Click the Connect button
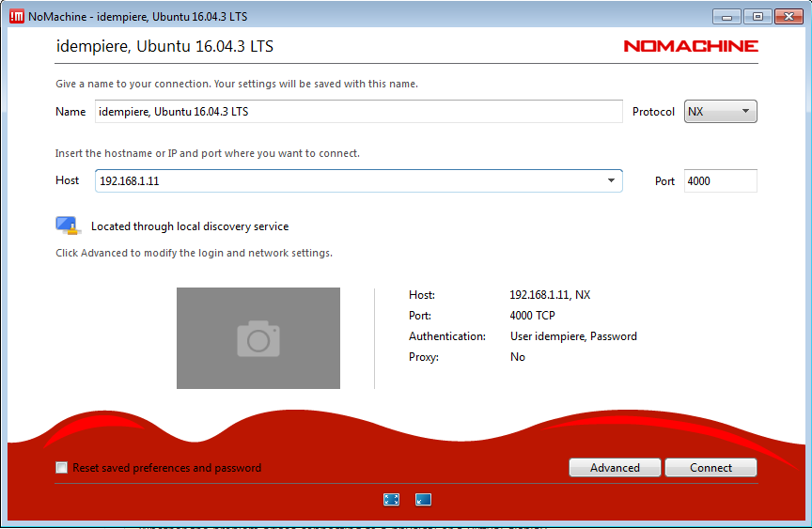Image resolution: width=812 pixels, height=529 pixels. point(710,467)
